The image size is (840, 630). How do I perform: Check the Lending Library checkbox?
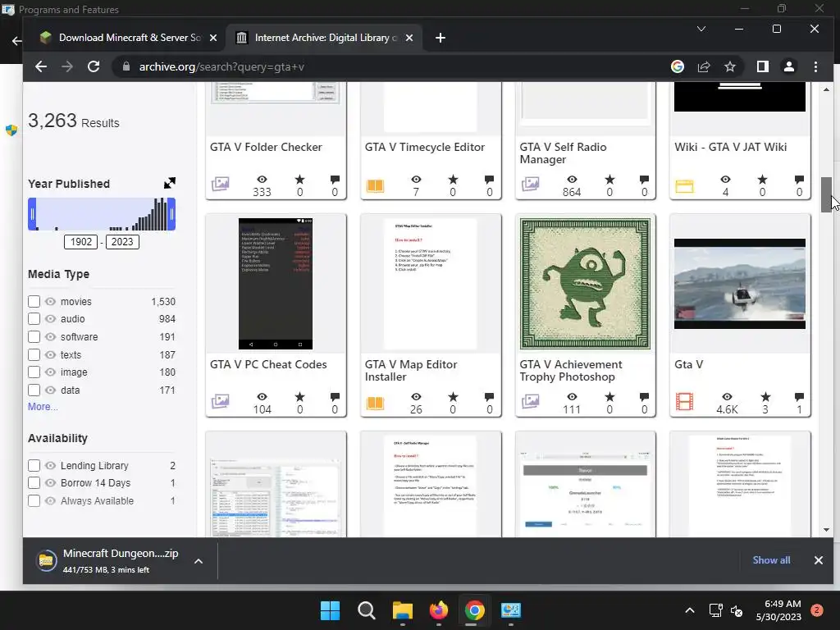(x=34, y=466)
